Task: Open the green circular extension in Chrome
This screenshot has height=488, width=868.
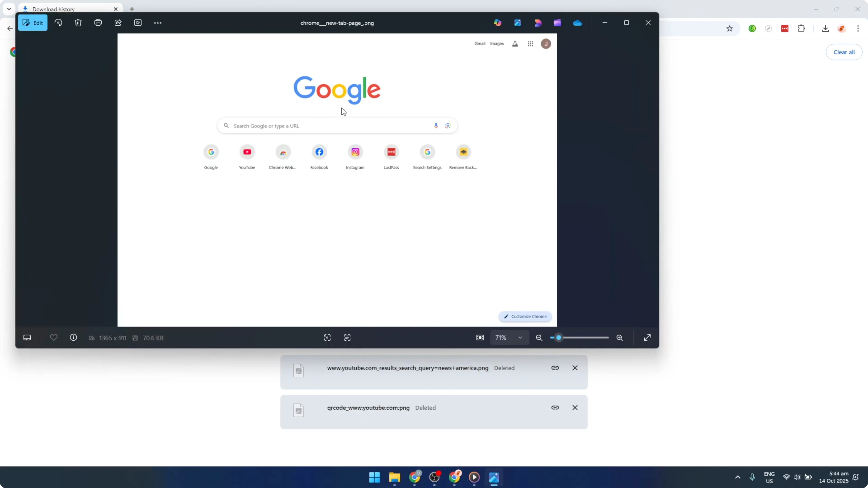Action: coord(752,29)
